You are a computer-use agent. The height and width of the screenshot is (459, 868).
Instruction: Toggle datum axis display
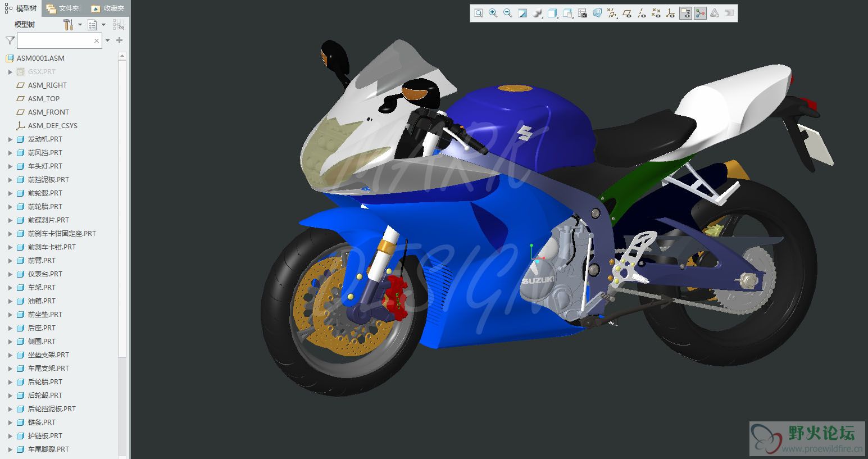[x=642, y=13]
